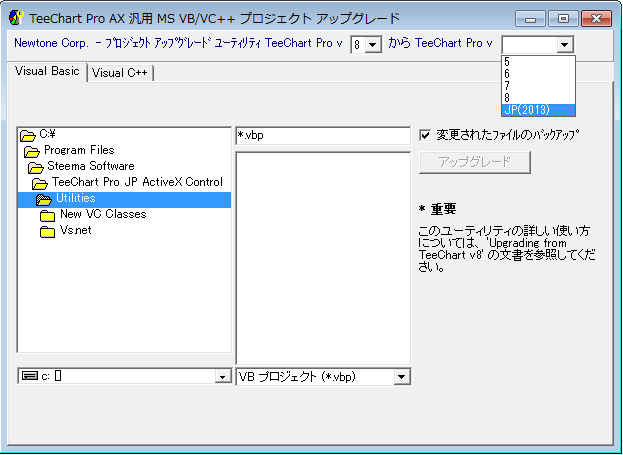Maximize the TeeChart upgrade window
Screen dimensions: 623x455
[x=563, y=19]
